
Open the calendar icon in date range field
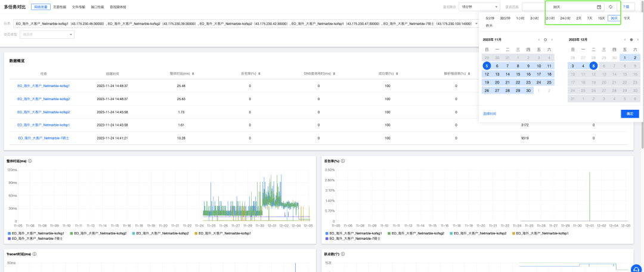click(x=599, y=7)
